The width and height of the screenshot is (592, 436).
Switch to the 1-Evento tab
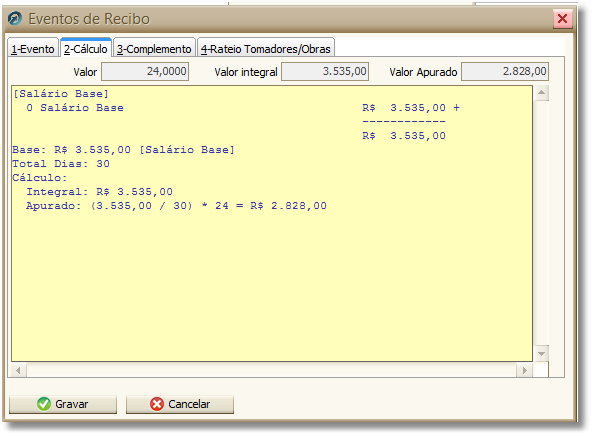point(33,49)
